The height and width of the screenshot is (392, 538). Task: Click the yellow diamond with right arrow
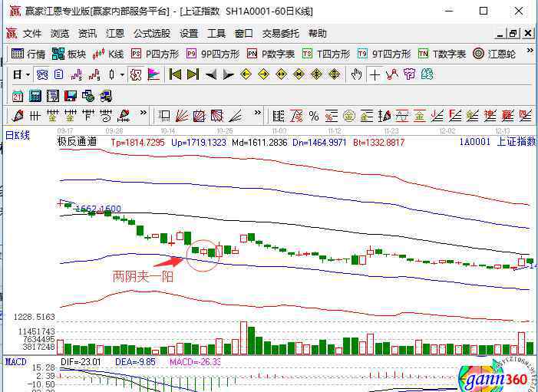point(263,74)
